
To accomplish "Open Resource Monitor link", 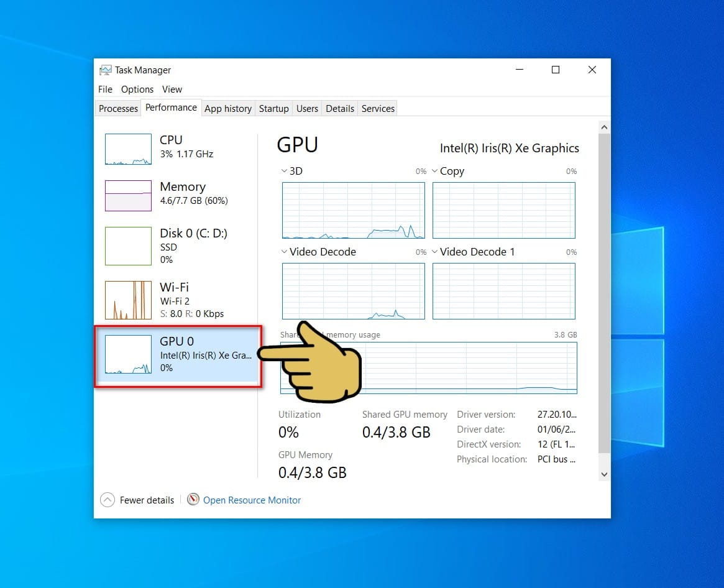I will click(252, 500).
